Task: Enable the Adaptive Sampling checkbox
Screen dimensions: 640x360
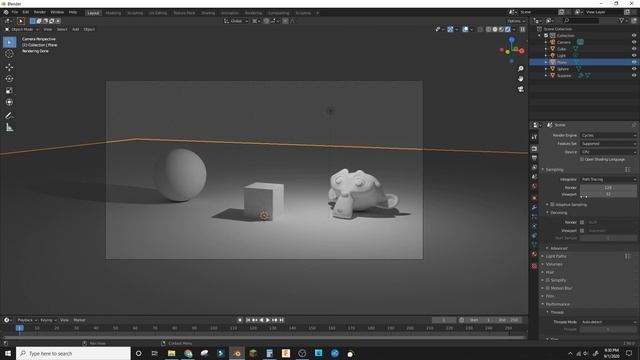Action: pyautogui.click(x=552, y=204)
